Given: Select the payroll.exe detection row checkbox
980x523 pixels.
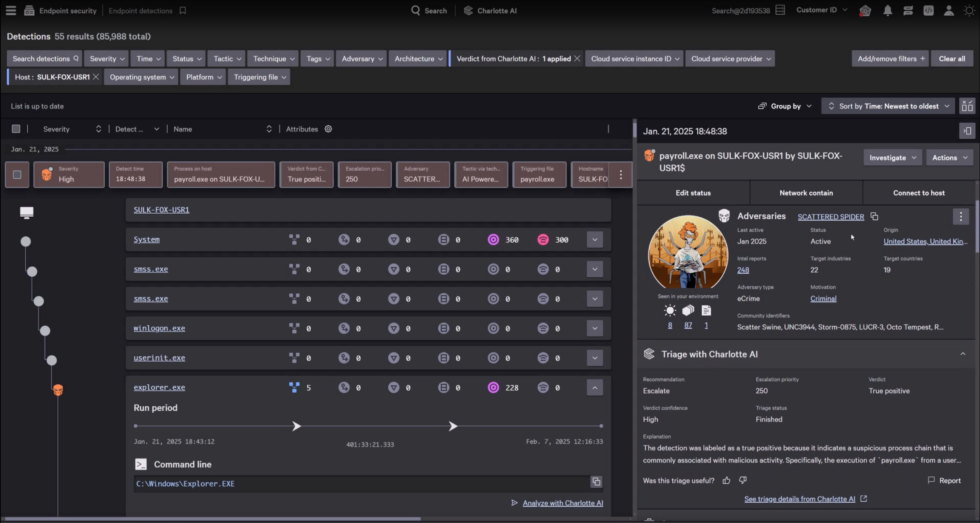Looking at the screenshot, I should pyautogui.click(x=17, y=175).
